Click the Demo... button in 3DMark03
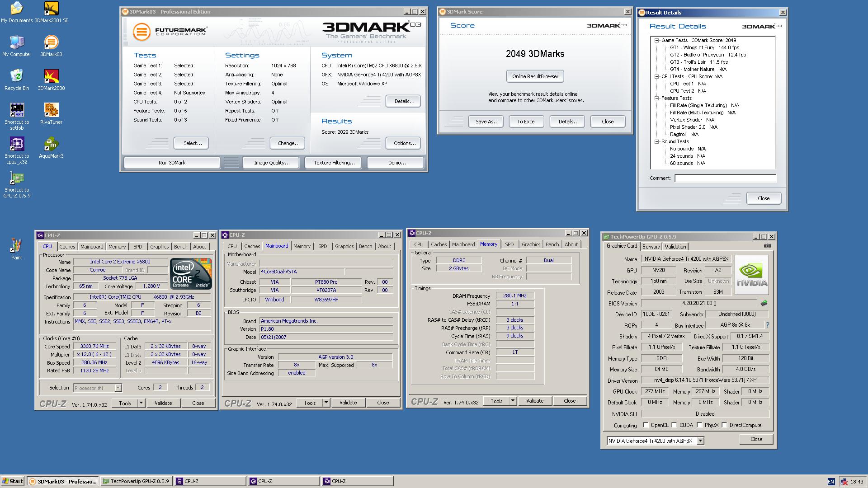The height and width of the screenshot is (488, 868). point(396,163)
